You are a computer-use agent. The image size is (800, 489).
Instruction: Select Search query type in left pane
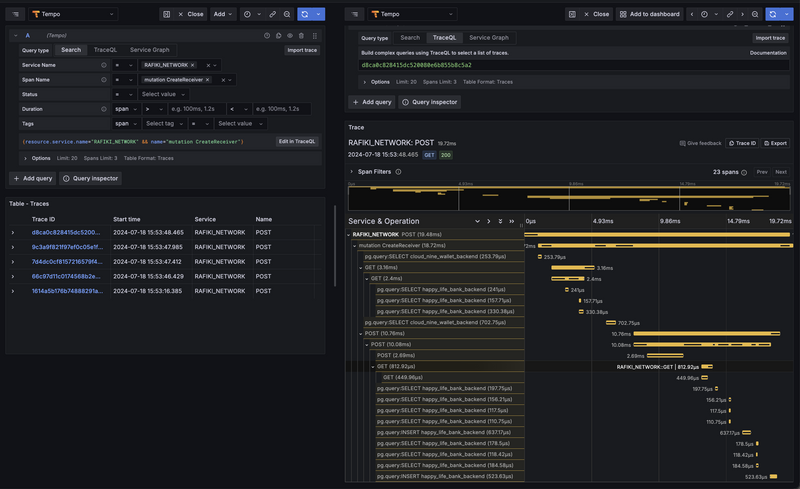point(71,50)
